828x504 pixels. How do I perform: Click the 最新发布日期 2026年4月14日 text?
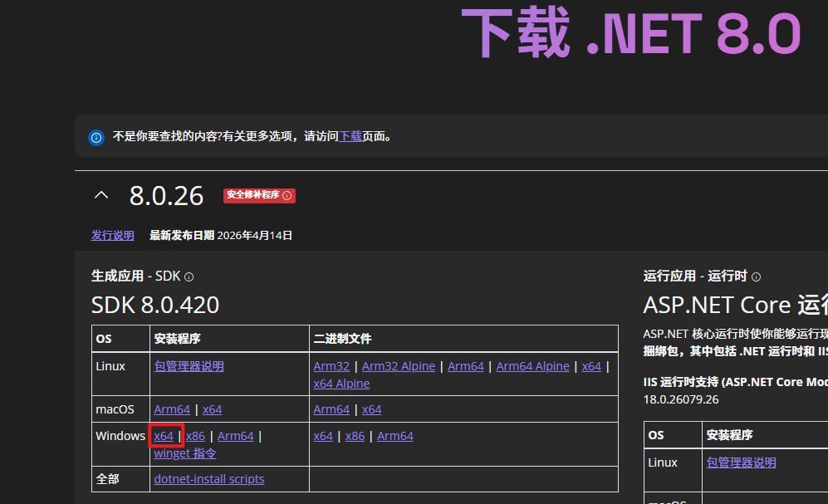pyautogui.click(x=221, y=235)
